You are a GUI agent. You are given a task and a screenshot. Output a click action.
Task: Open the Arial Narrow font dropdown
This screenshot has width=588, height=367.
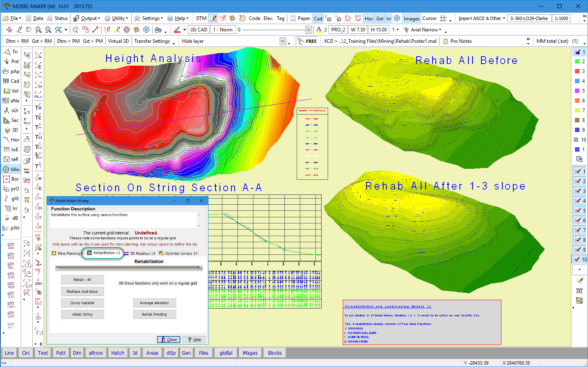point(426,30)
